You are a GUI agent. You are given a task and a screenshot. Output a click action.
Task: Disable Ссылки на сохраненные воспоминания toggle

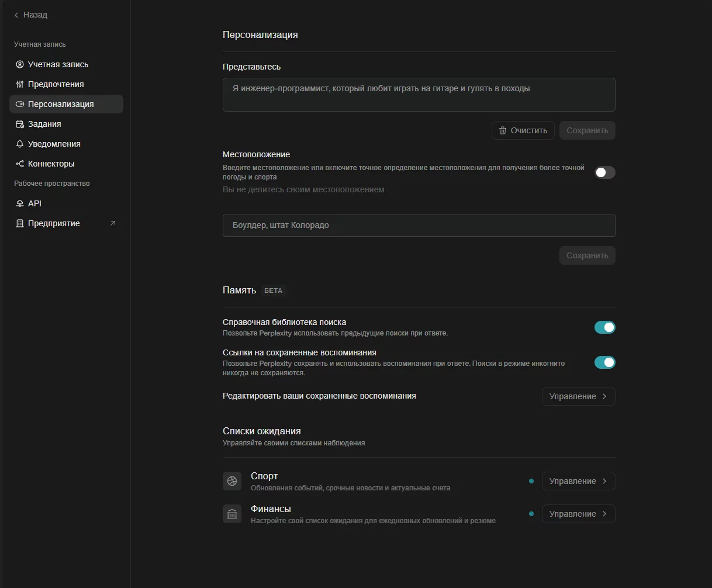604,362
